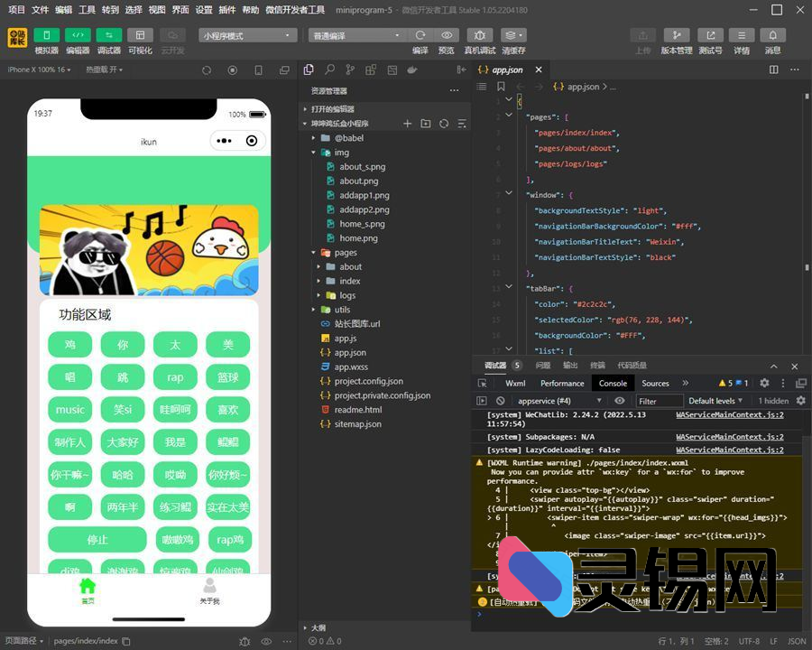Click the 清缓存 clear cache icon
The image size is (812, 650).
click(x=513, y=35)
